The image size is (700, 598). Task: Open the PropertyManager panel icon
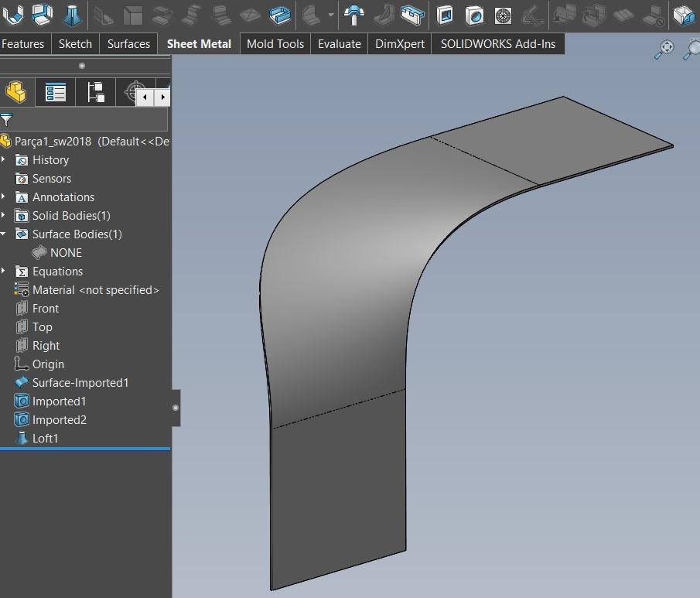tap(54, 91)
